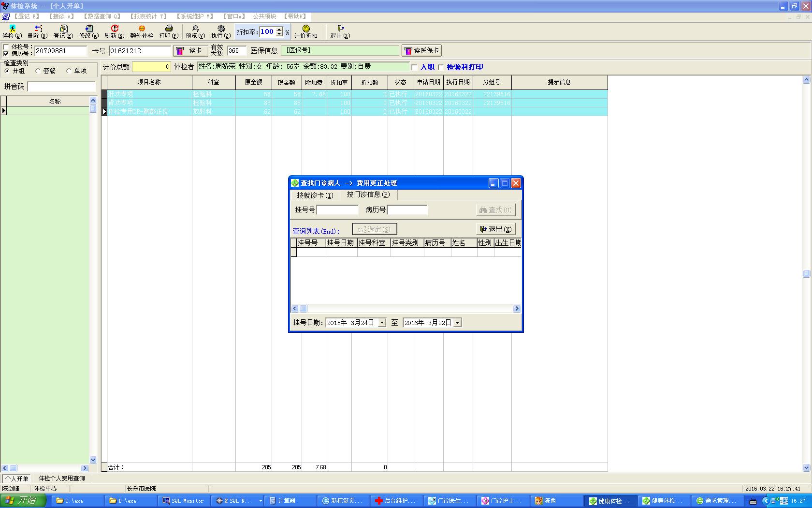This screenshot has width=812, height=508.
Task: Open the start date dropdown 2015年3月24日
Action: point(382,323)
